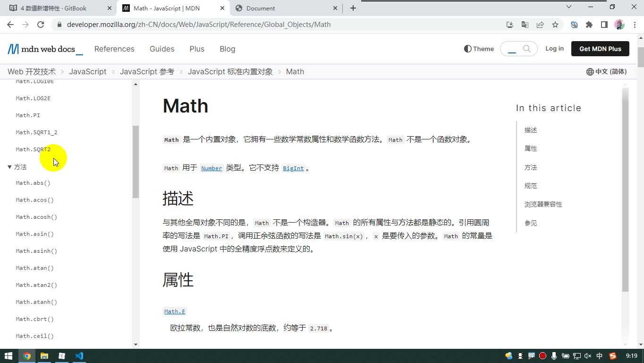Open the Guides menu
The image size is (644, 363).
tap(162, 49)
